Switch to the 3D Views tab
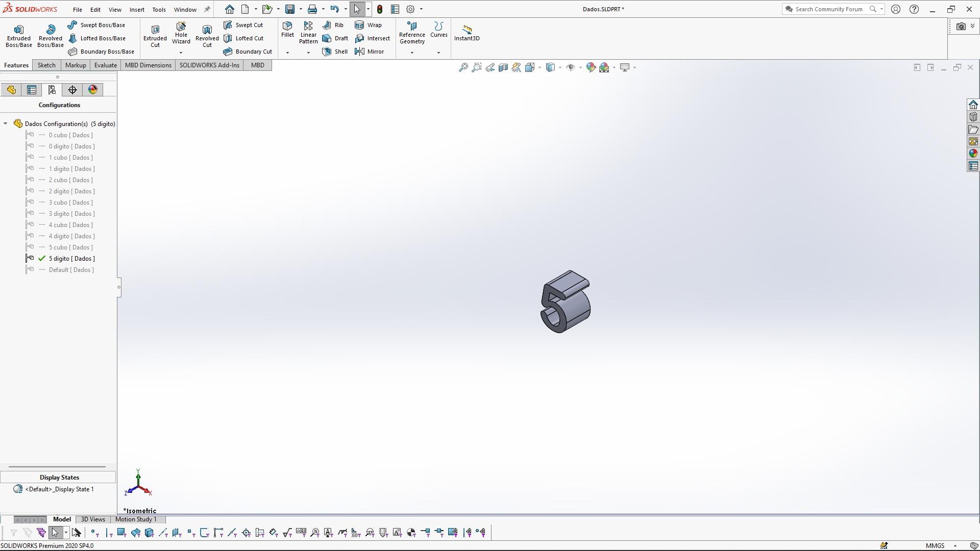The width and height of the screenshot is (980, 551). tap(93, 519)
